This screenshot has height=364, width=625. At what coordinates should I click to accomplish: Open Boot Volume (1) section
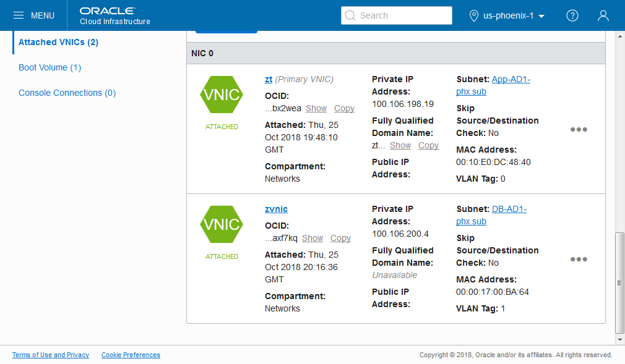[x=50, y=67]
